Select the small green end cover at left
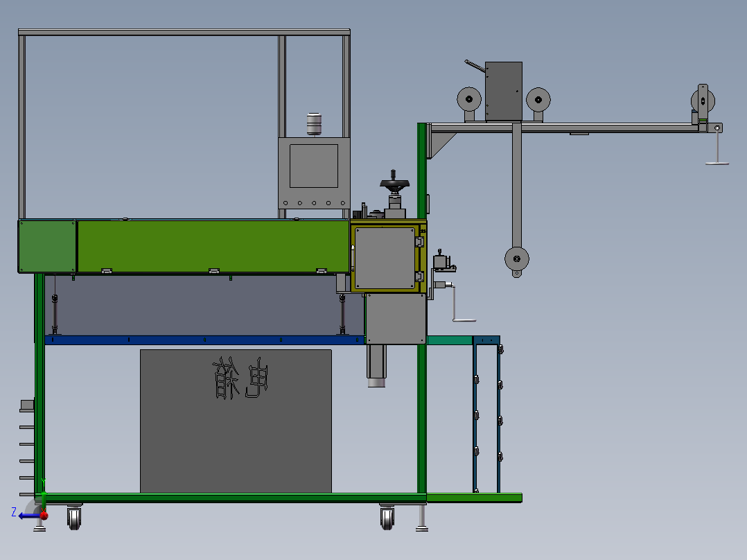 47,246
